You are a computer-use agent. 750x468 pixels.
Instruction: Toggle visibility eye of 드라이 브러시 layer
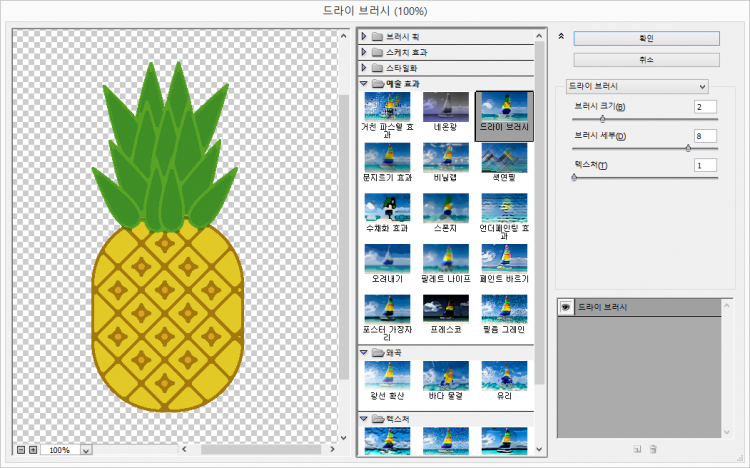pos(565,307)
